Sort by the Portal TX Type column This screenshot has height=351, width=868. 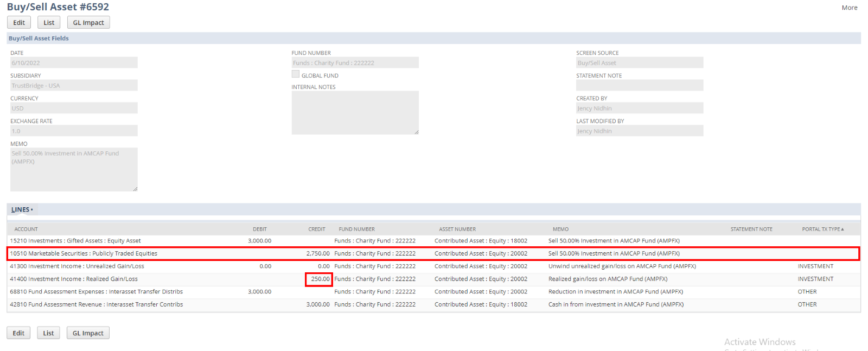click(822, 229)
